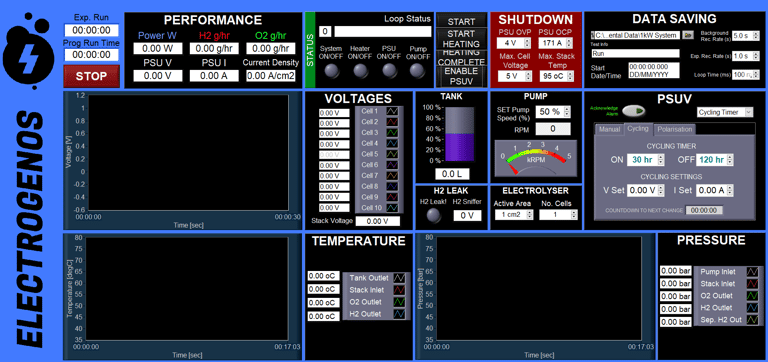Click the Cell 1 plot color icon
This screenshot has width=768, height=362.
click(x=393, y=111)
